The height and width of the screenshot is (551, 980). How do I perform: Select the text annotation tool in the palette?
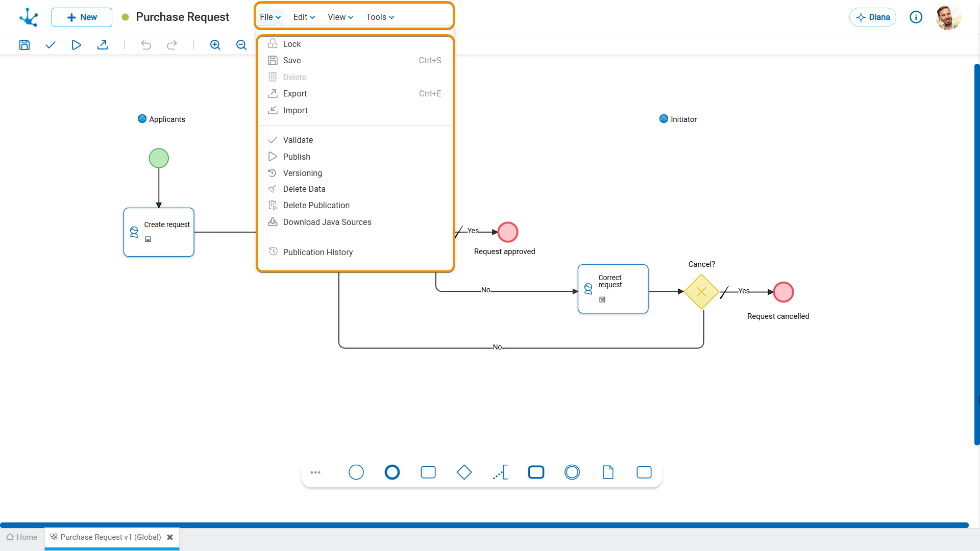500,472
